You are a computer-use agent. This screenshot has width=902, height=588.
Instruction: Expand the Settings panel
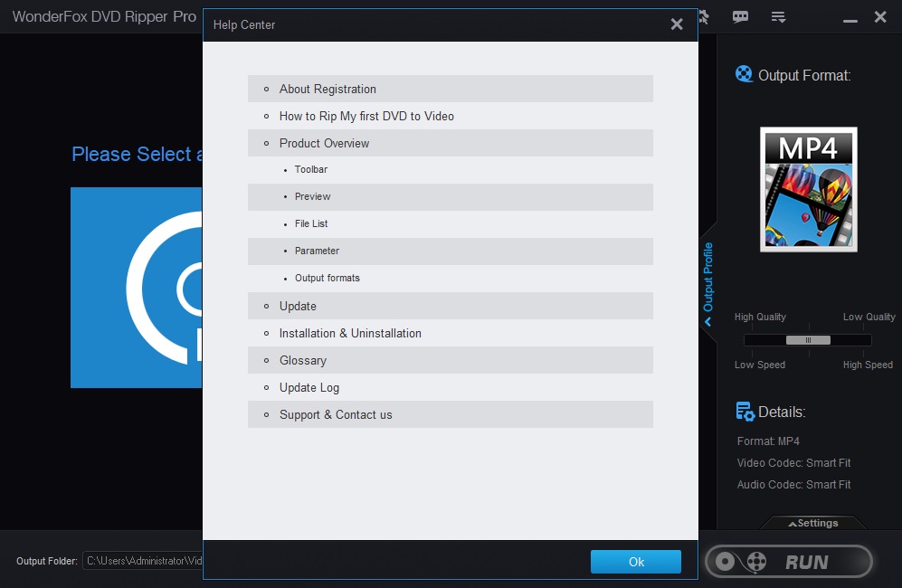pyautogui.click(x=813, y=523)
